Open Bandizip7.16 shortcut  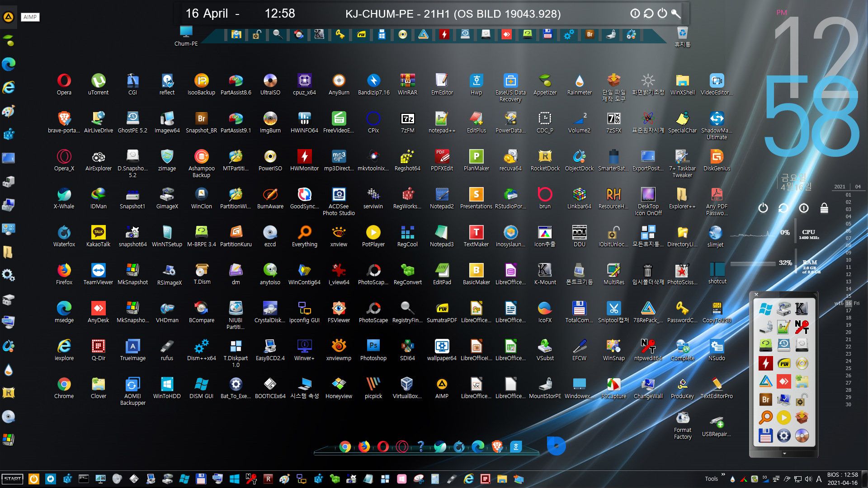[x=373, y=84]
